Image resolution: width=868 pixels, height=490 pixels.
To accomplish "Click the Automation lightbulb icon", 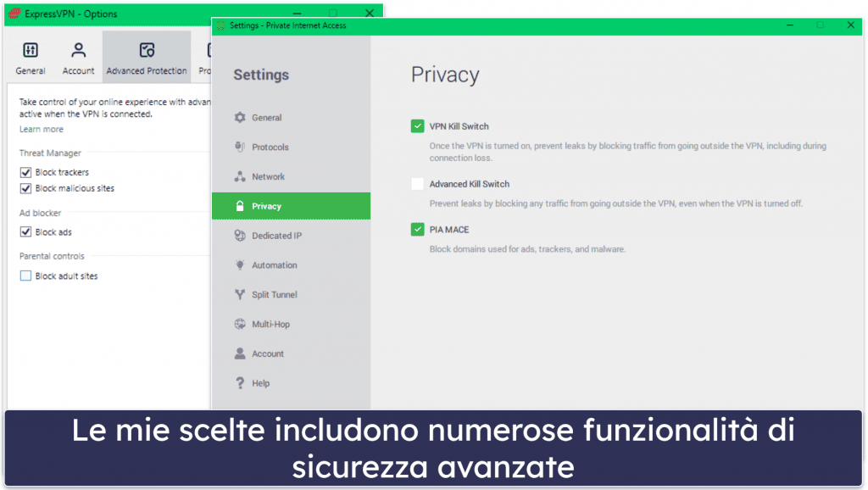I will [x=240, y=265].
